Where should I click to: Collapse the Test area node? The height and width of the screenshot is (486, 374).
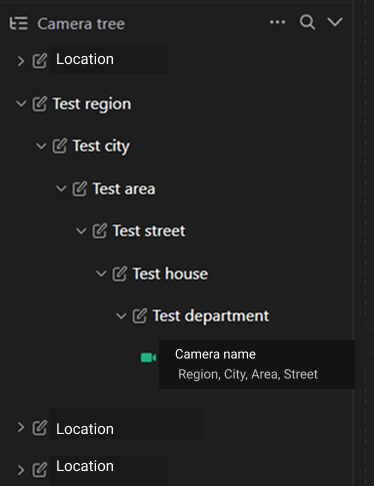[x=61, y=189]
